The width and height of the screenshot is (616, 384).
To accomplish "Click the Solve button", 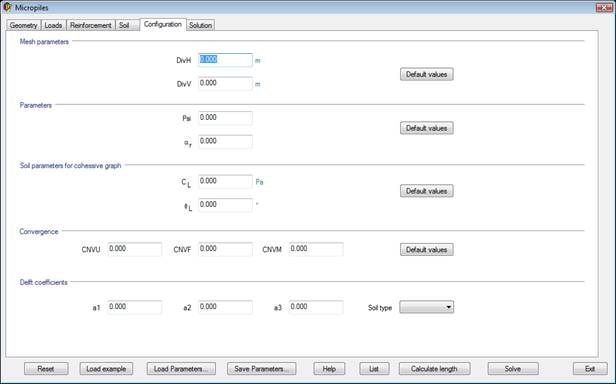I will tap(513, 369).
